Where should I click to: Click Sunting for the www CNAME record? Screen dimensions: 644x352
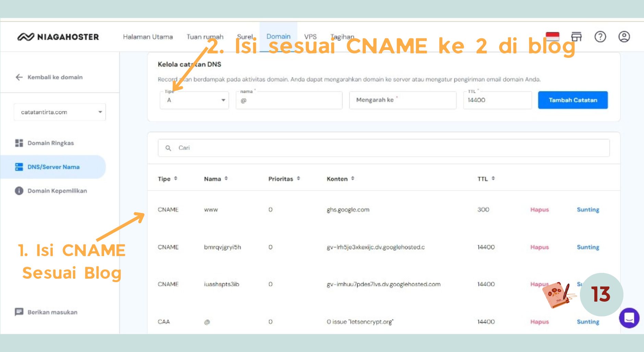588,210
